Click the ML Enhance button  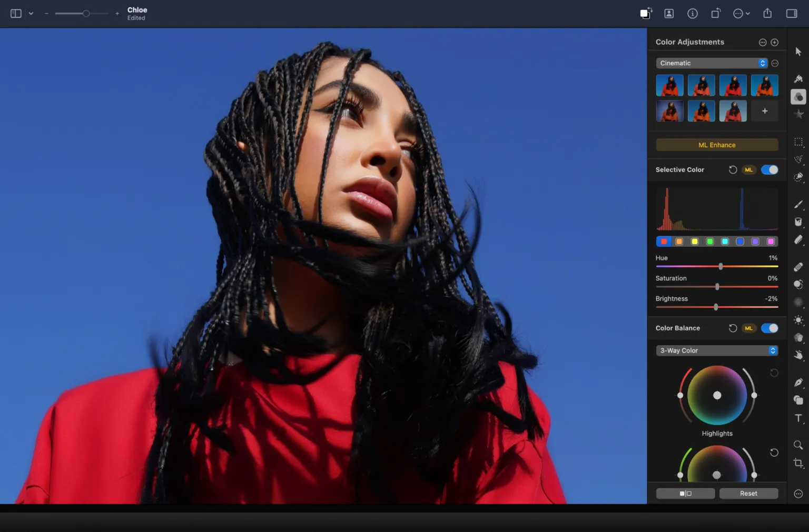pyautogui.click(x=716, y=145)
